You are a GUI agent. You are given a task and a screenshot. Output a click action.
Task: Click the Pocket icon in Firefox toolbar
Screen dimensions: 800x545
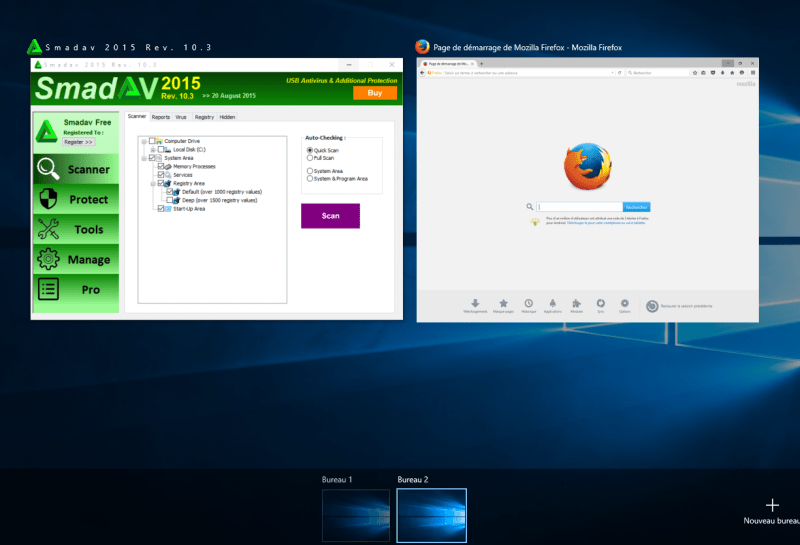coord(713,73)
